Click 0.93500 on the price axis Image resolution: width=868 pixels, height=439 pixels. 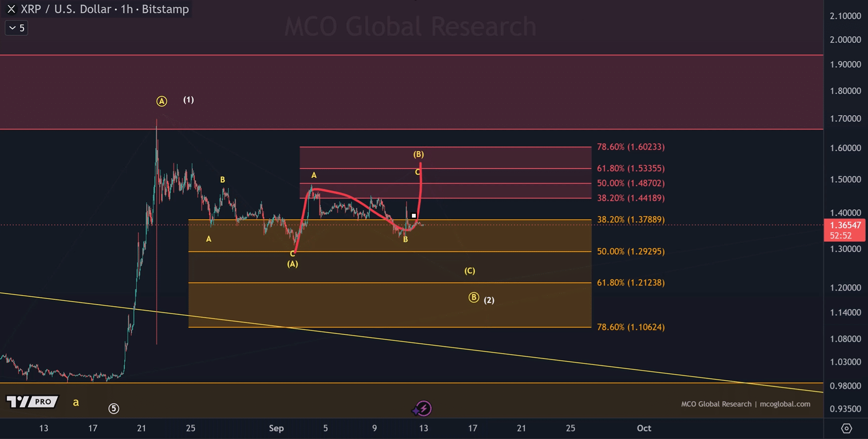[x=845, y=409]
